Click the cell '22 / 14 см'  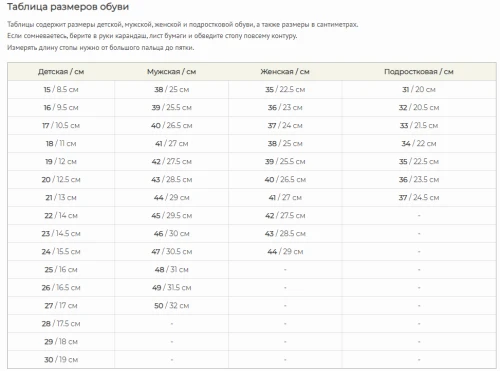pos(61,216)
